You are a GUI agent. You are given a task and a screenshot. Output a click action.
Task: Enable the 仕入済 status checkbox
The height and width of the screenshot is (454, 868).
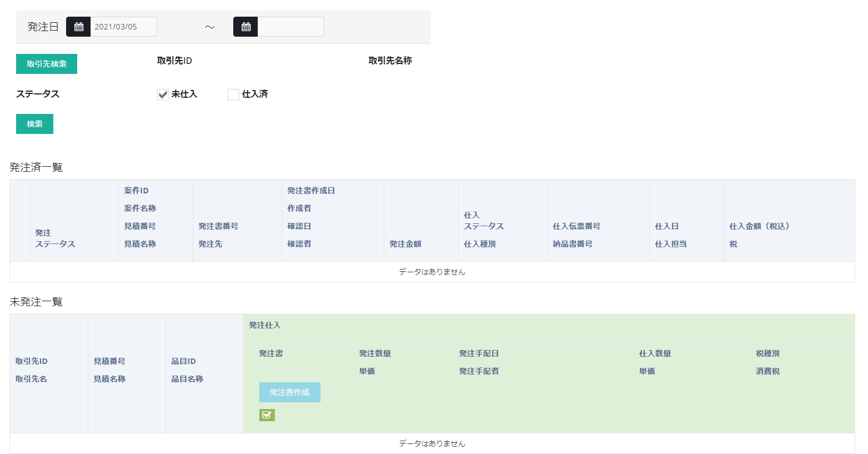233,94
